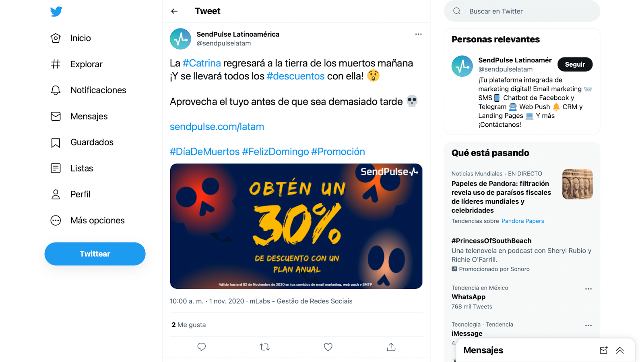This screenshot has width=644, height=362.
Task: Open more options for WhatsApp trend
Action: [x=588, y=289]
